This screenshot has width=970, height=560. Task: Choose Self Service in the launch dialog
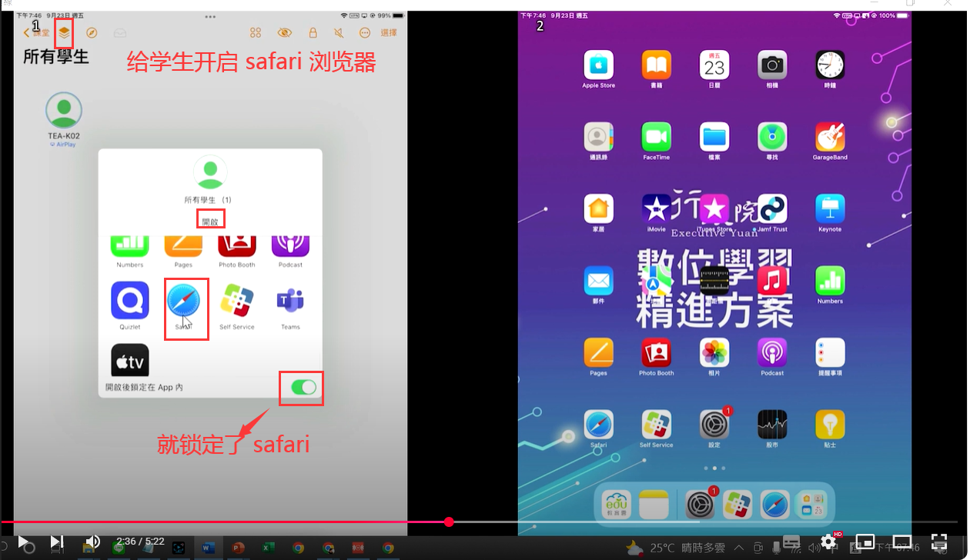pos(237,301)
